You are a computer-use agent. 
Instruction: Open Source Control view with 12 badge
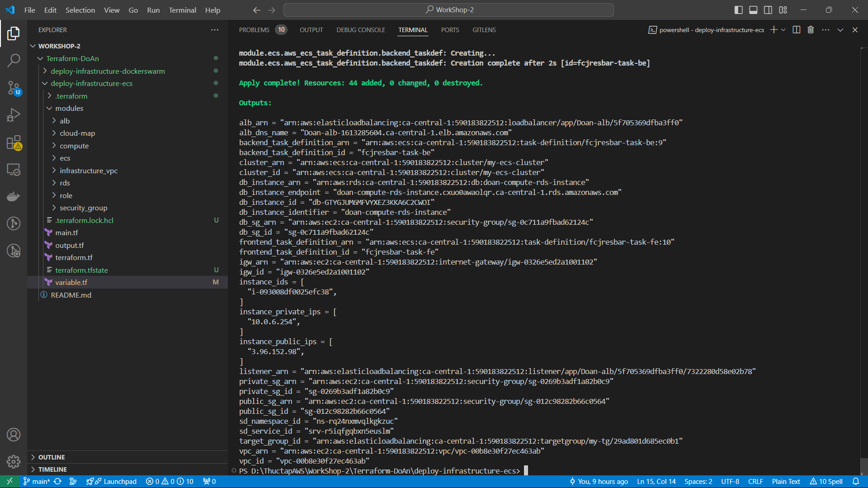point(14,88)
